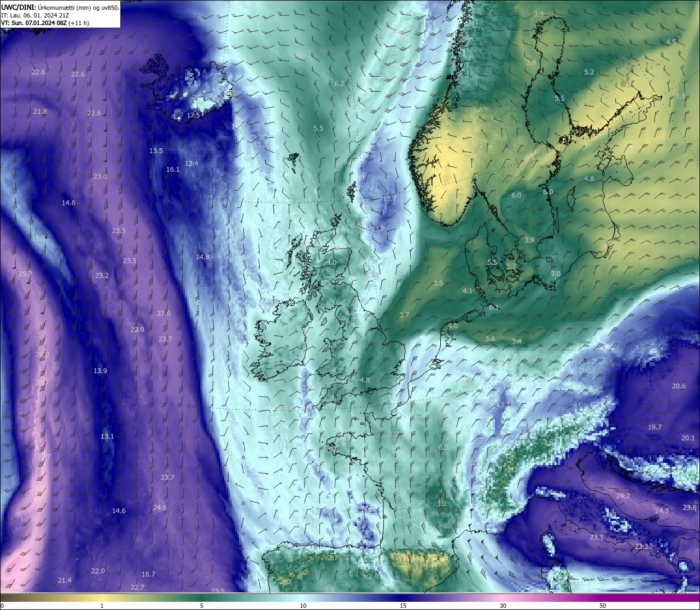Click the 22.0 value near the bottom left
The image size is (700, 610).
point(98,571)
